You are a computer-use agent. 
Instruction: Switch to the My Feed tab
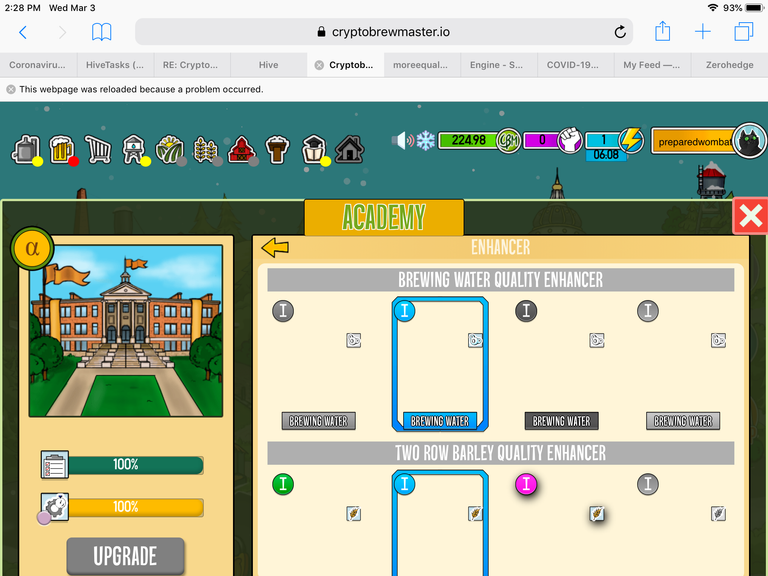click(652, 65)
